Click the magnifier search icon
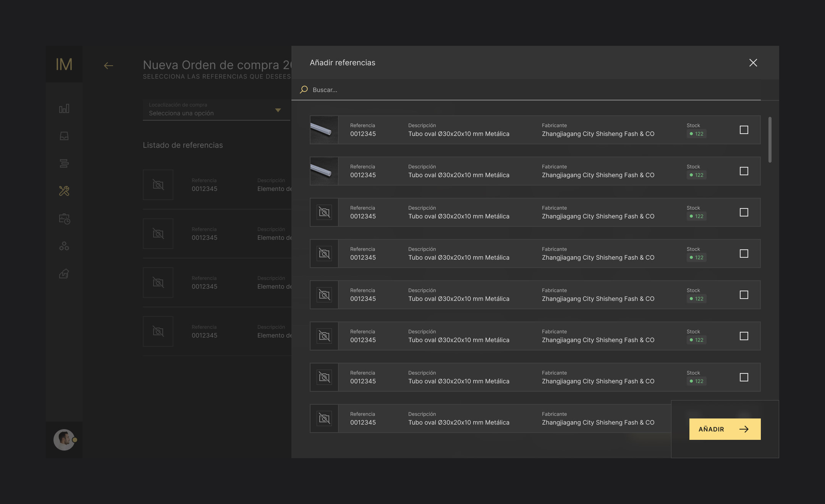This screenshot has height=504, width=825. pos(304,90)
